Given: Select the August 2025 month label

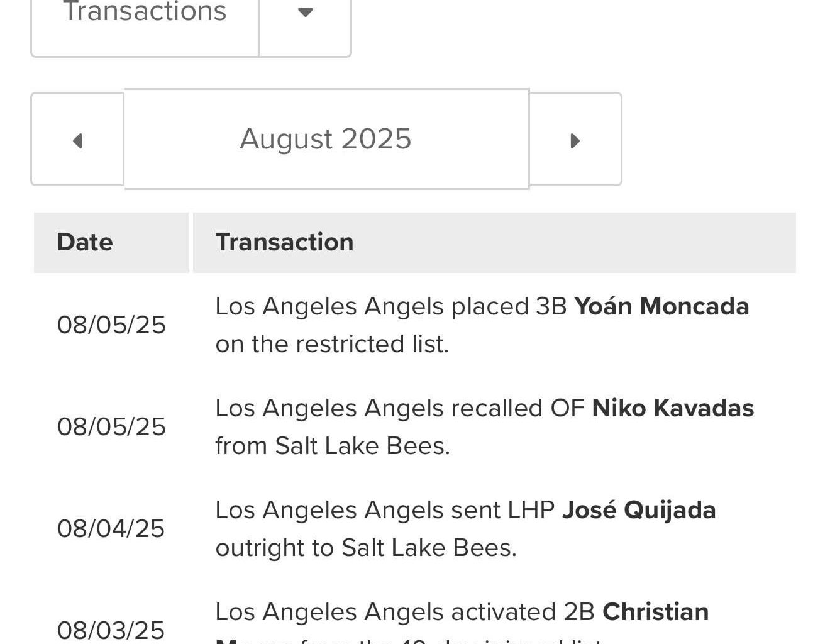Looking at the screenshot, I should (326, 139).
